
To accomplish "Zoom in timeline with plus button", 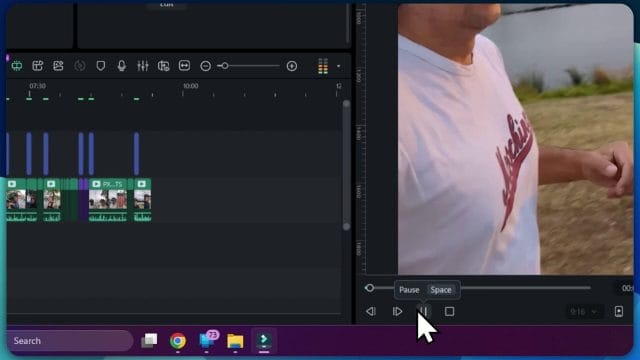I will click(x=292, y=66).
